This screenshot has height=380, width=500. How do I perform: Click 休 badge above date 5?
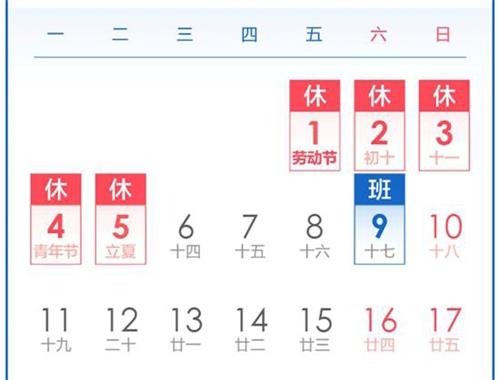[120, 189]
